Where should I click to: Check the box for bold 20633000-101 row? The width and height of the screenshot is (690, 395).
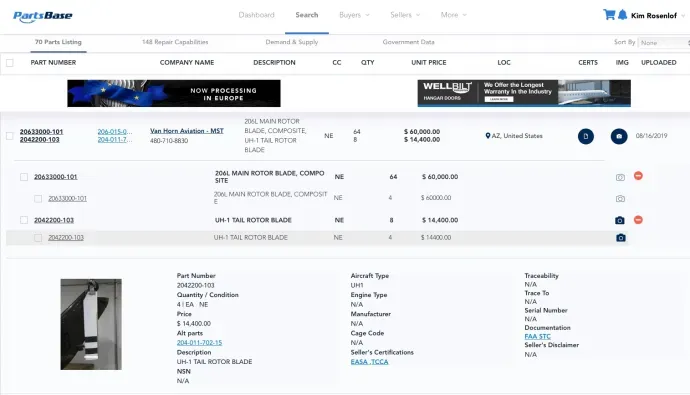click(x=24, y=177)
